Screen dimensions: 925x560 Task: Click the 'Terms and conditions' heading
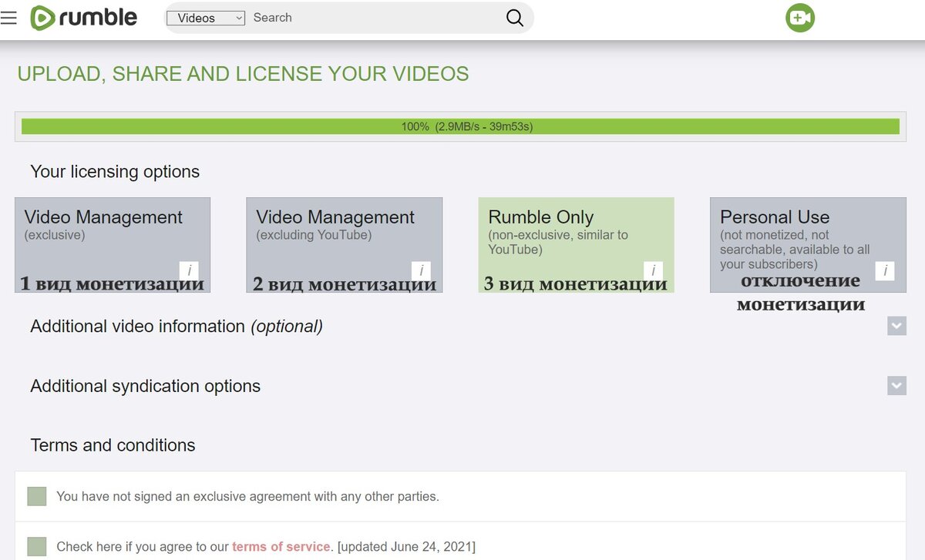click(113, 445)
